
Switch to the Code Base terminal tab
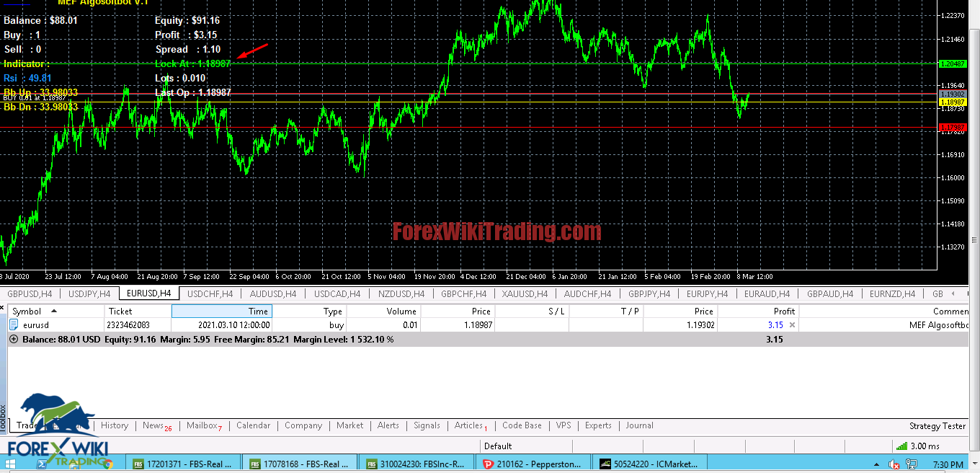tap(522, 425)
